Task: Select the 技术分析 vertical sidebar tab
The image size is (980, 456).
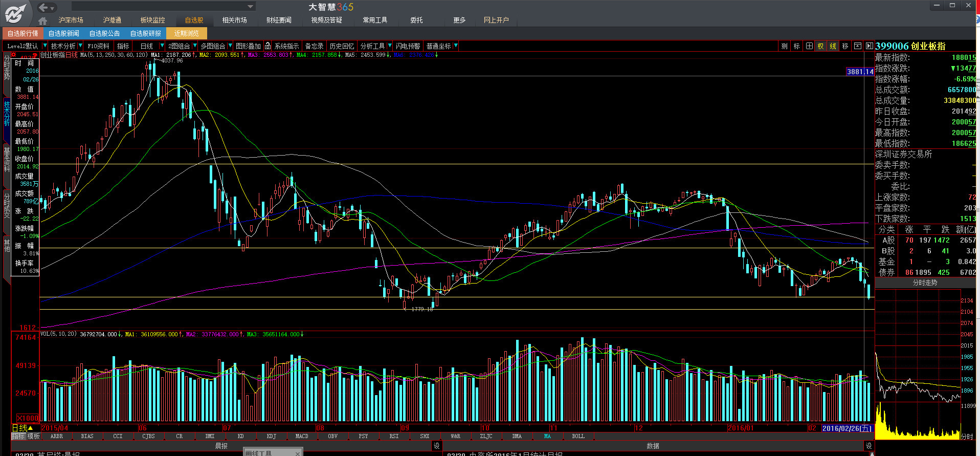Action: pyautogui.click(x=7, y=114)
